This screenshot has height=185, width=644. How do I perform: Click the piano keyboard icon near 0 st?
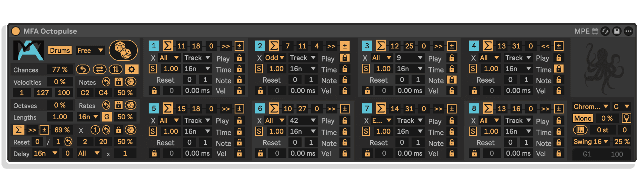pyautogui.click(x=580, y=130)
